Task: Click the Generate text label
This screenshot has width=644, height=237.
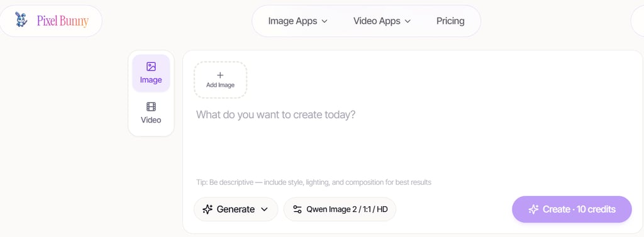Action: coord(236,209)
